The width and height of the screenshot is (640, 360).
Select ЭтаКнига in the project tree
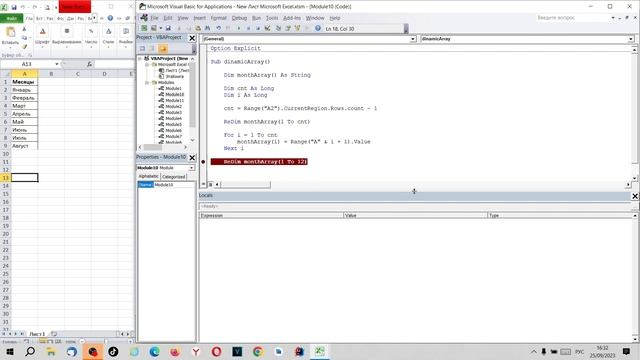pos(174,76)
